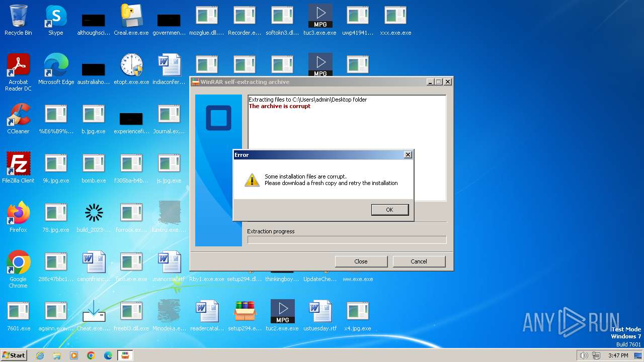Open 78.jpg.exe desktop file
This screenshot has width=644, height=362.
(x=56, y=217)
